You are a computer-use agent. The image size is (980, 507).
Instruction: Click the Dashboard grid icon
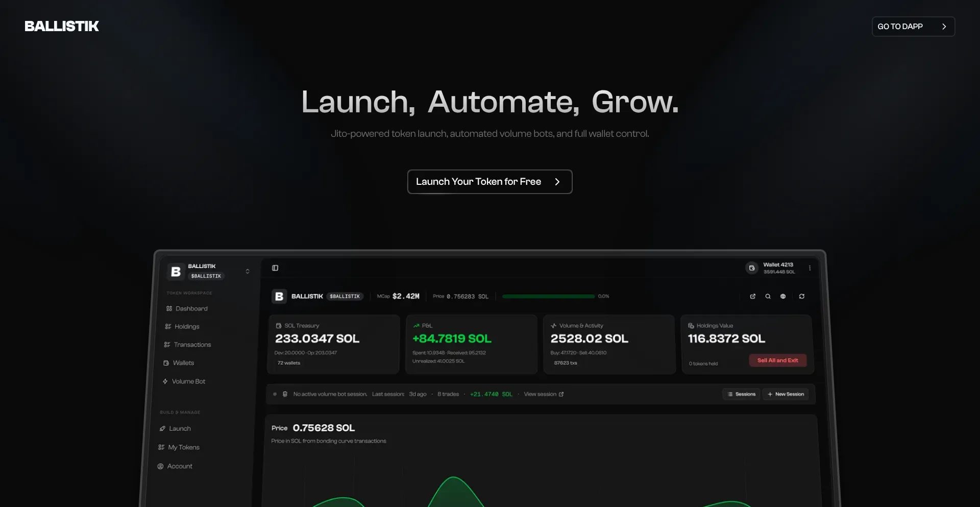[169, 308]
